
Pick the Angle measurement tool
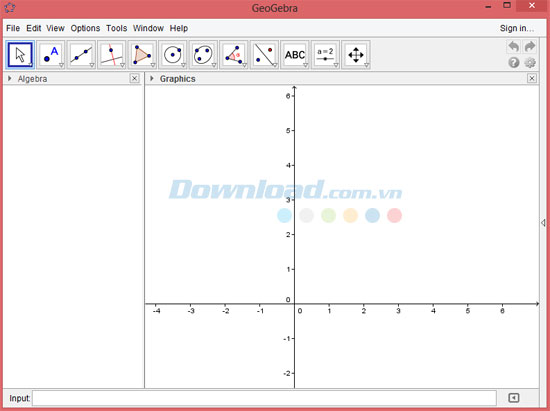pos(234,55)
